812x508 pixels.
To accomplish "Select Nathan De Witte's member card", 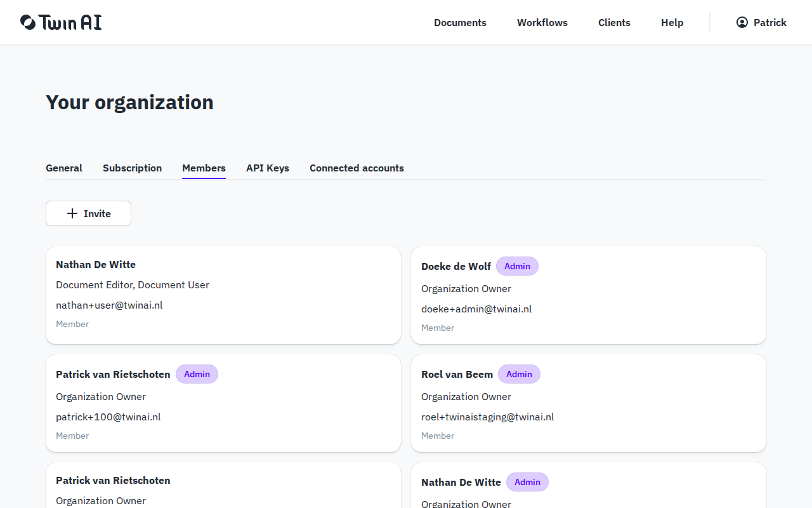I will (223, 295).
